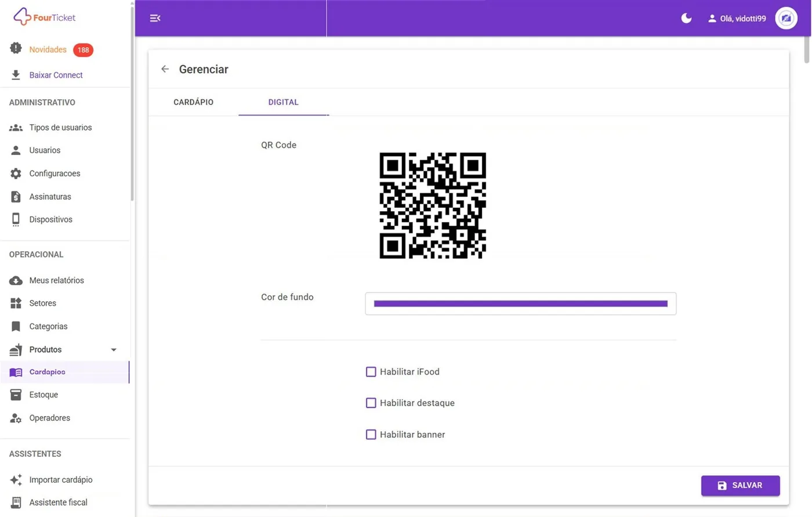Click the SALVAR button
Screen dimensions: 812x517
point(740,486)
